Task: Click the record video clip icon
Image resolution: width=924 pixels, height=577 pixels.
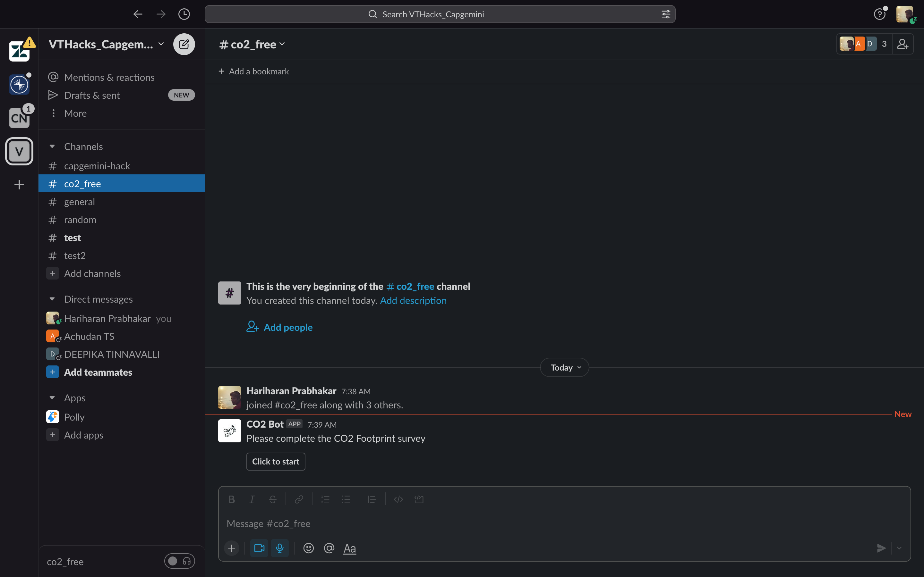Action: pyautogui.click(x=259, y=548)
